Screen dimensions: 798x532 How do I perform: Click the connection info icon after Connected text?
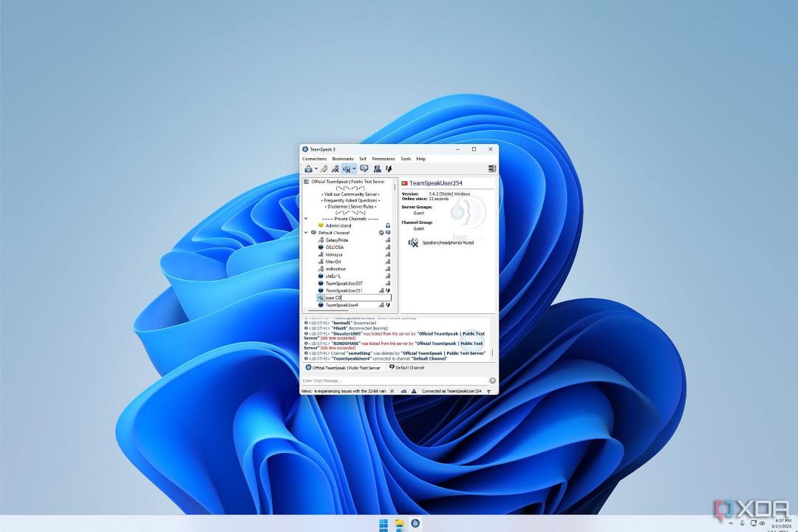click(489, 392)
